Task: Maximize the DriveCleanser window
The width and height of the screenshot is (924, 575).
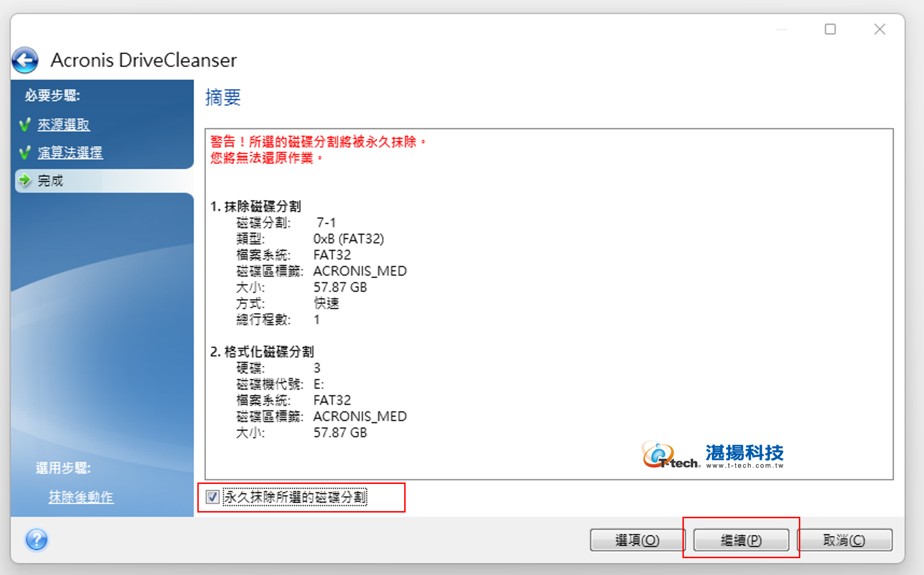Action: tap(830, 29)
